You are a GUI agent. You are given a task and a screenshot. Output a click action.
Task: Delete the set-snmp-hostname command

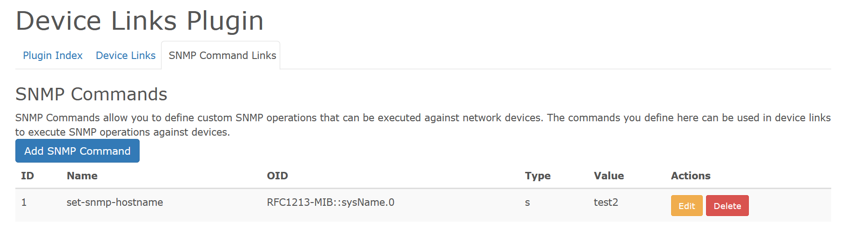coord(727,206)
